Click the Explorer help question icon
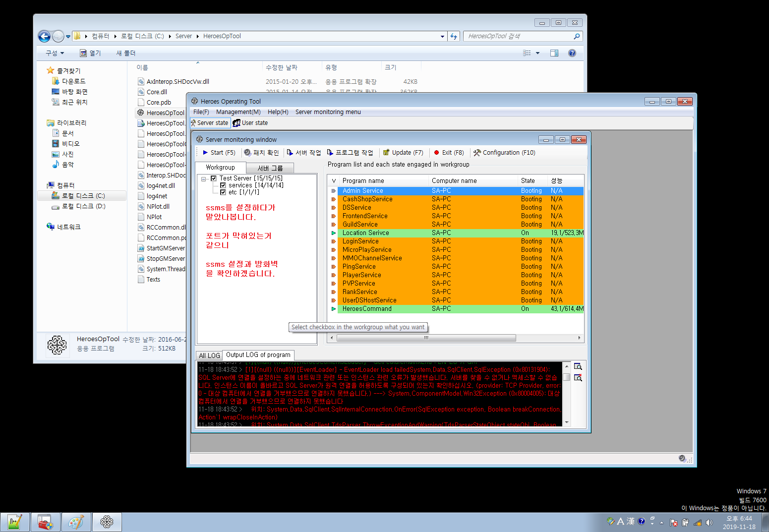769x532 pixels. pos(572,53)
